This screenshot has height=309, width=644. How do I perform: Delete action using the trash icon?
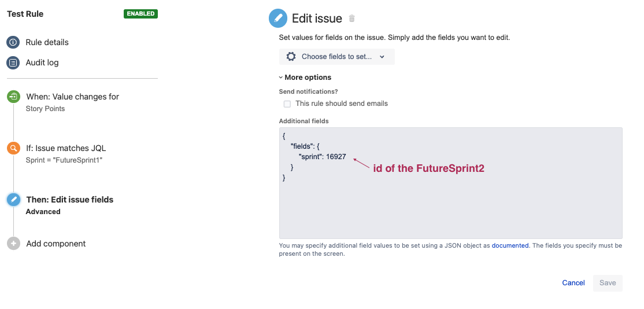[x=352, y=19]
